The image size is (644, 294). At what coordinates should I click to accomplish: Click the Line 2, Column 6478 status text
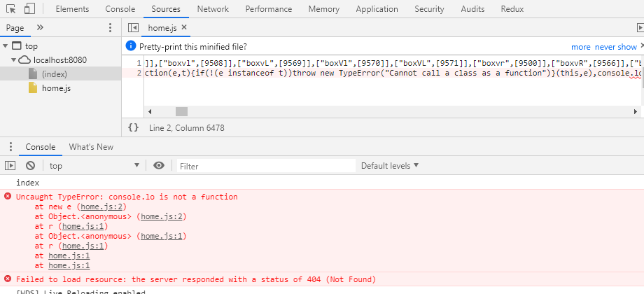click(187, 128)
